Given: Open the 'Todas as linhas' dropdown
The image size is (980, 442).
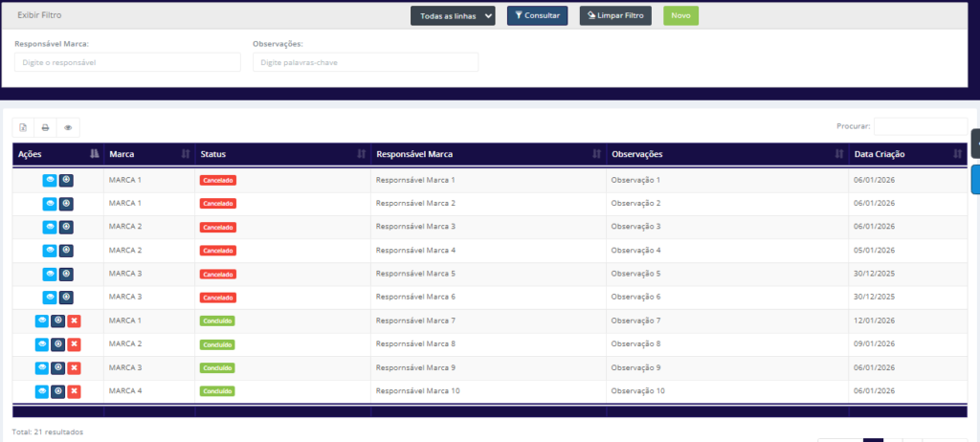Looking at the screenshot, I should tap(453, 15).
